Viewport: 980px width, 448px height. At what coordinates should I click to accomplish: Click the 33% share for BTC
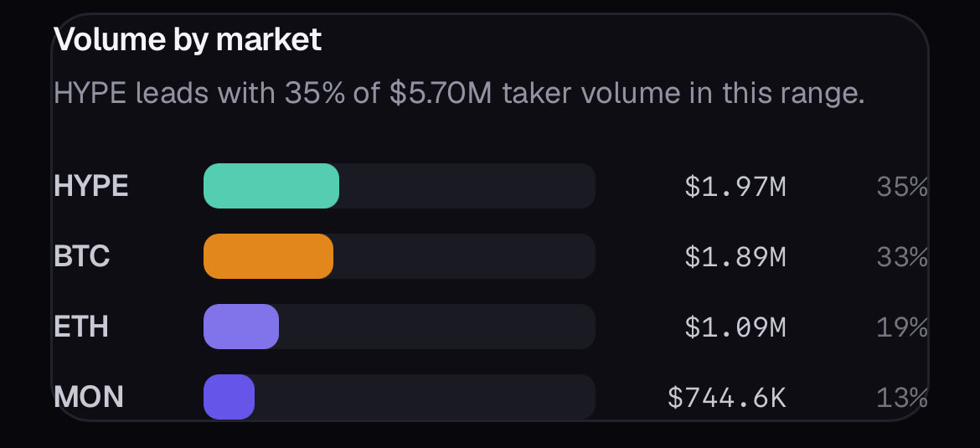pos(902,257)
